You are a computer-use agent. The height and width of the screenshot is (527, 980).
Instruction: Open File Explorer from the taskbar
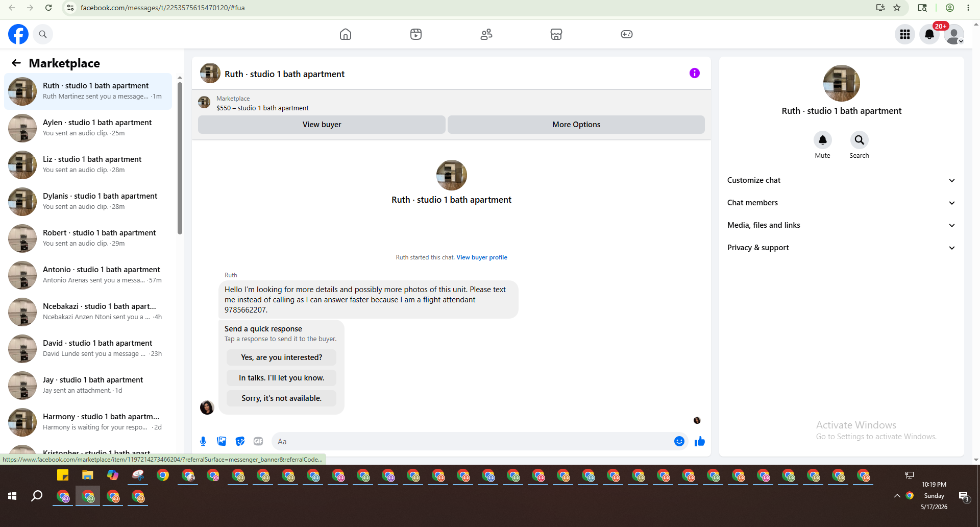pos(88,475)
